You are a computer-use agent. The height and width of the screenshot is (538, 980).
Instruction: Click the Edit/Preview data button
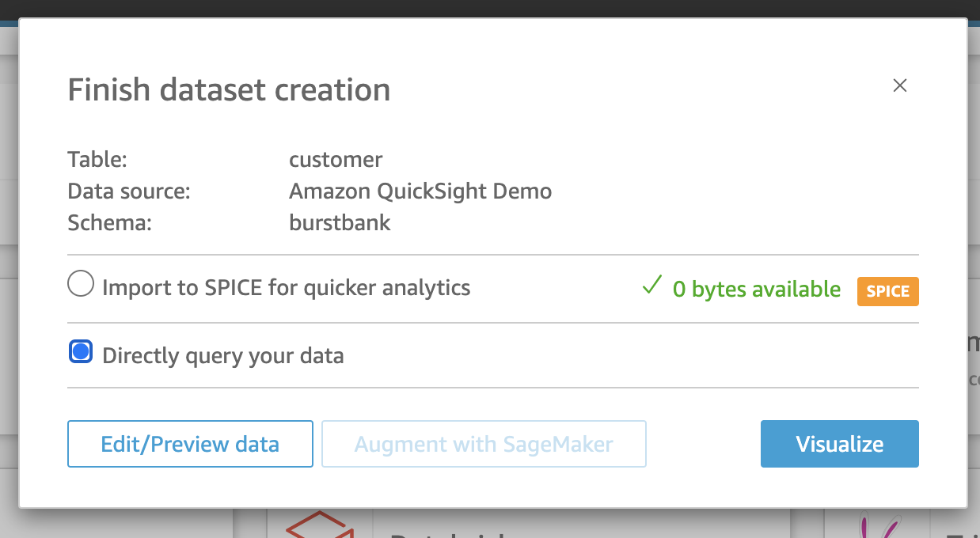[190, 444]
